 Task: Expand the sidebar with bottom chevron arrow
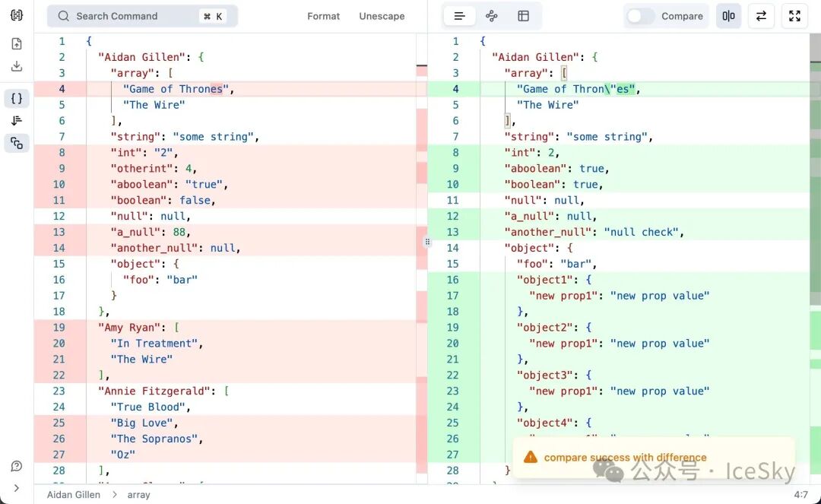pos(17,488)
